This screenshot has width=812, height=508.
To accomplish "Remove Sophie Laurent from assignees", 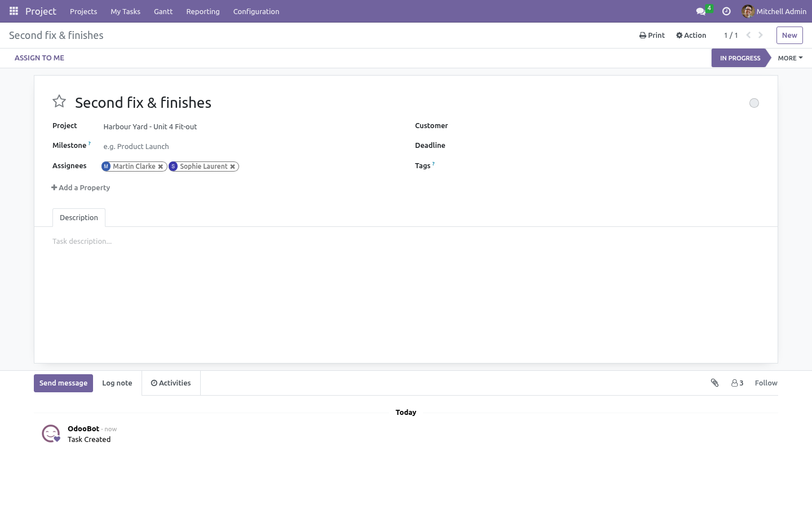I will [x=232, y=167].
